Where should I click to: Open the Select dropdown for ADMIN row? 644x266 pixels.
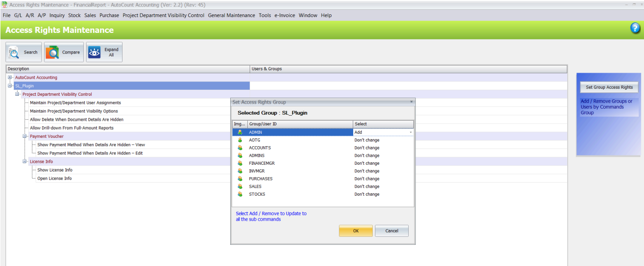point(411,132)
